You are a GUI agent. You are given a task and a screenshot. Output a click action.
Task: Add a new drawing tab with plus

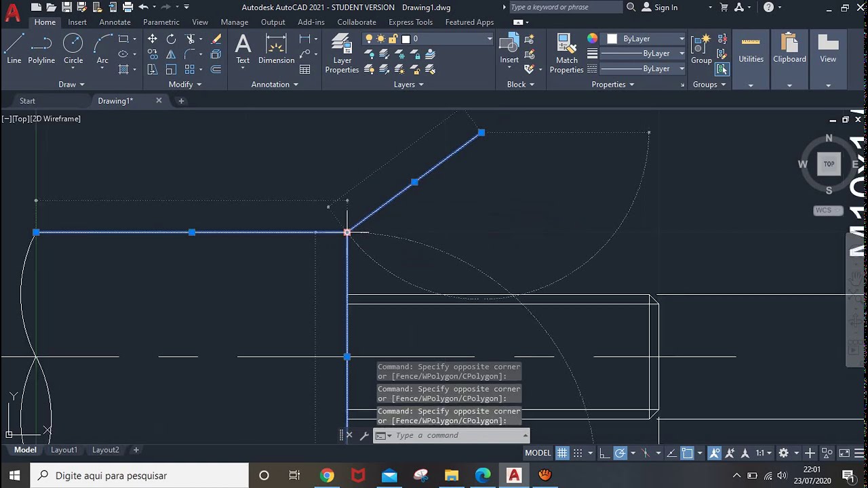[181, 101]
